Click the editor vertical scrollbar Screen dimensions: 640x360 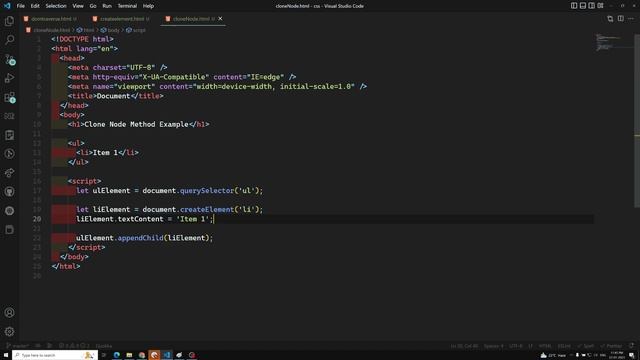point(637,120)
